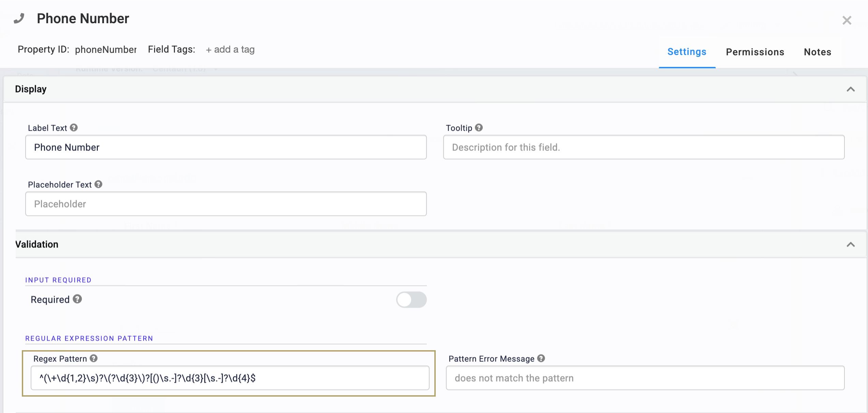Open the Notes tab
The width and height of the screenshot is (868, 413).
(817, 52)
